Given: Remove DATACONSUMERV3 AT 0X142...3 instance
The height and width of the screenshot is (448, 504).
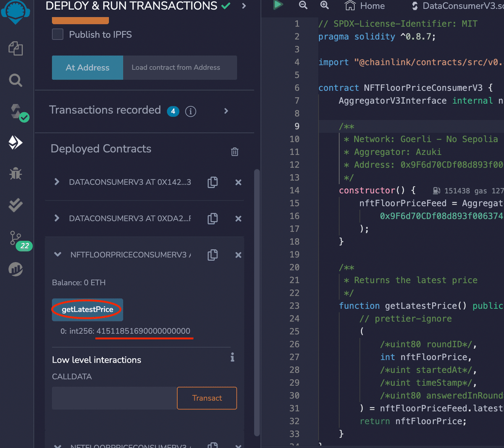Looking at the screenshot, I should coord(238,182).
